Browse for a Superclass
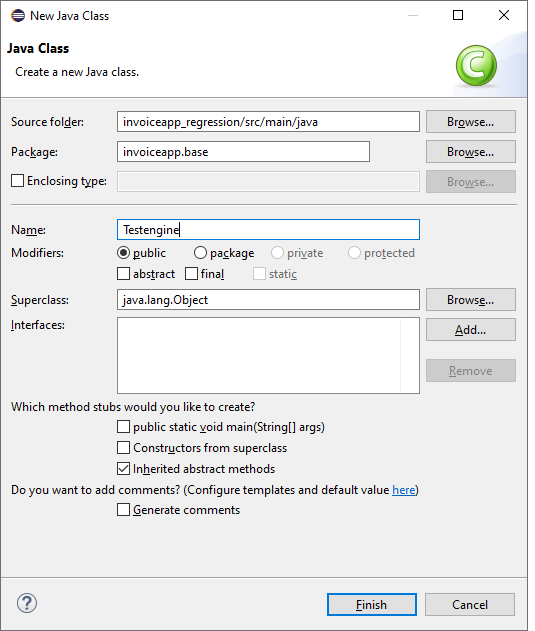The image size is (535, 631). click(x=471, y=299)
